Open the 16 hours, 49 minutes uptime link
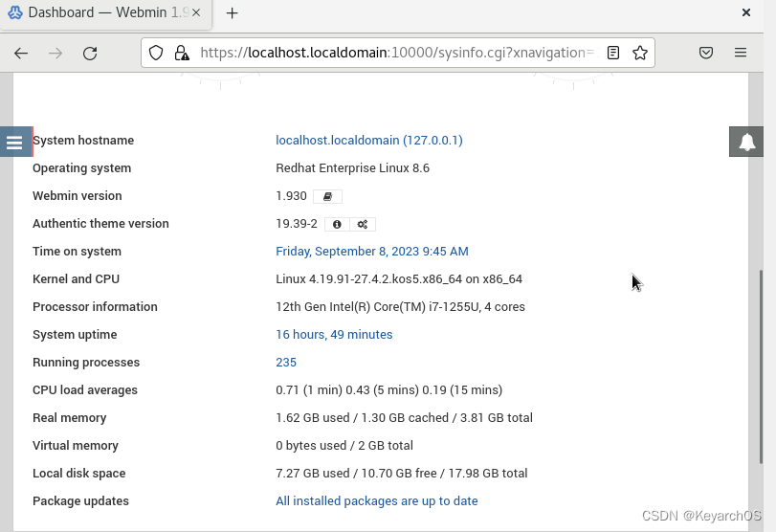 (334, 335)
